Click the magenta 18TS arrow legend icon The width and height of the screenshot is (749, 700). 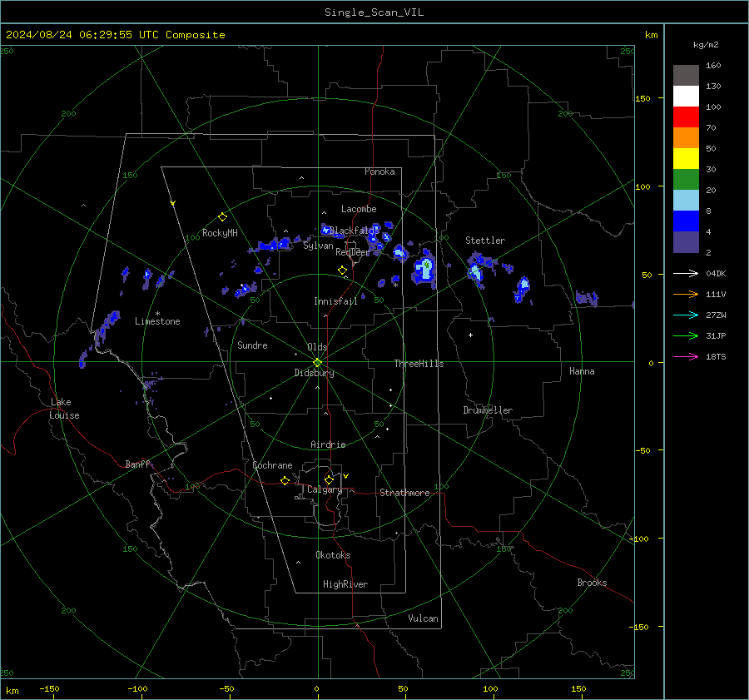(686, 357)
